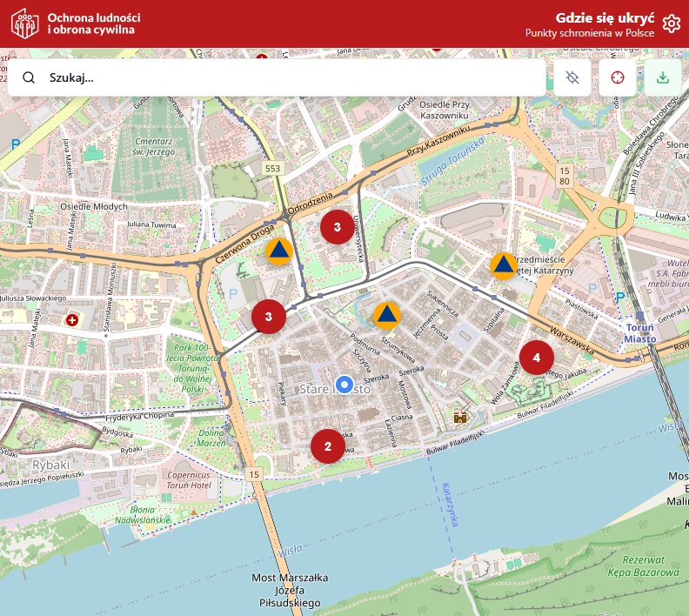
Task: Expand the cluster of 4 shelters
Action: coord(537,357)
